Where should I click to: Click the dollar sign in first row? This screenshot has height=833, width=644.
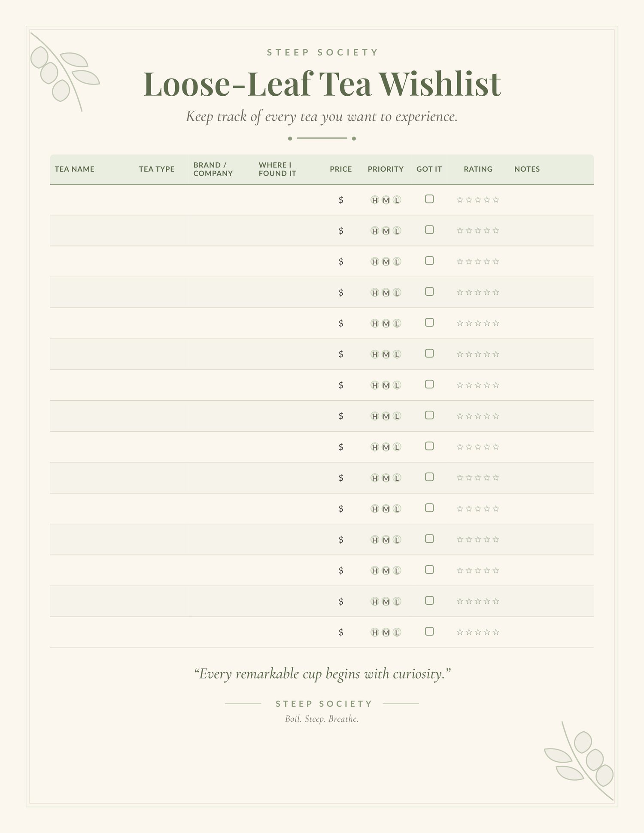pyautogui.click(x=341, y=200)
